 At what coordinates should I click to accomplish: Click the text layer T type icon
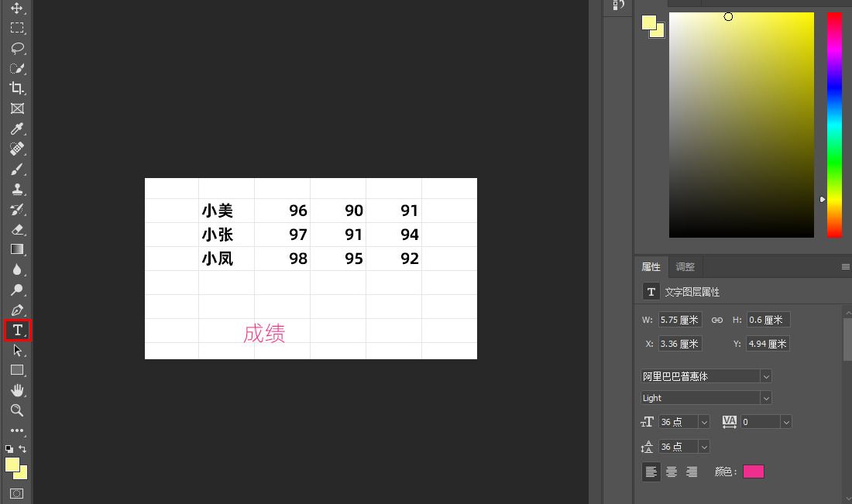pyautogui.click(x=651, y=292)
